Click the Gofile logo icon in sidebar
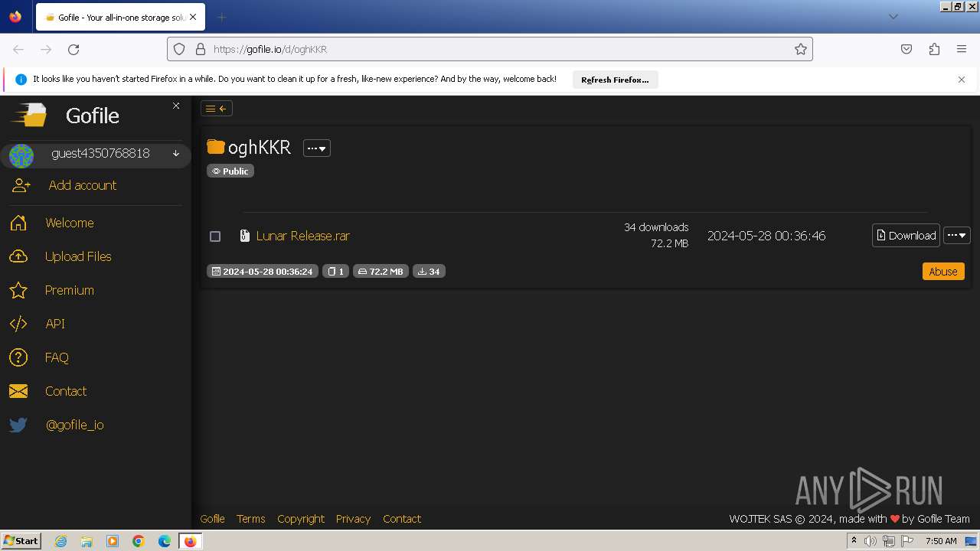The image size is (980, 551). (29, 115)
